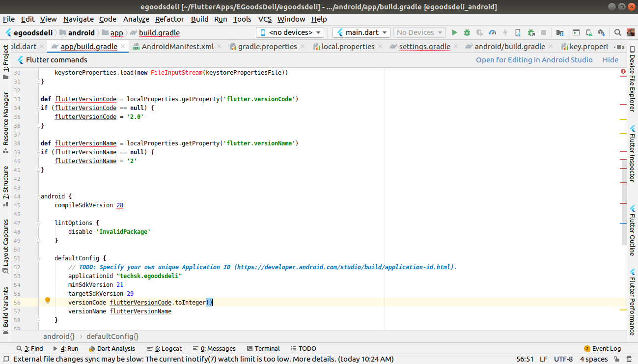Click Open for Editing in Android Studio
The image size is (638, 364).
pos(534,60)
